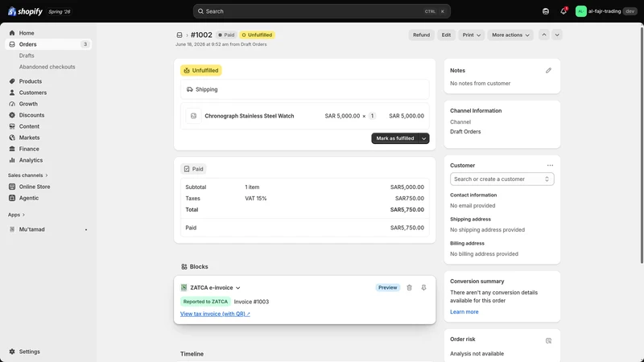Image resolution: width=644 pixels, height=362 pixels.
Task: Open View tax invoice (with QR) link
Action: [x=215, y=314]
